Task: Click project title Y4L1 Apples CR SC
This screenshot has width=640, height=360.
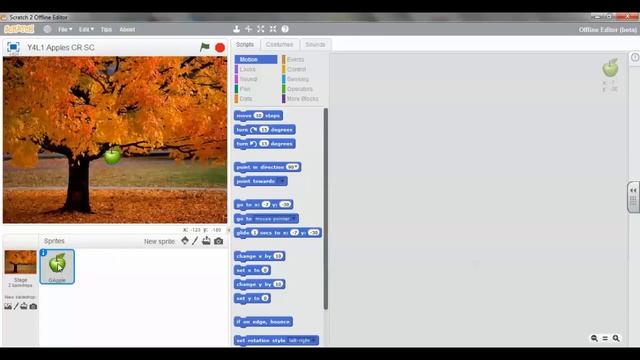Action: [x=61, y=47]
